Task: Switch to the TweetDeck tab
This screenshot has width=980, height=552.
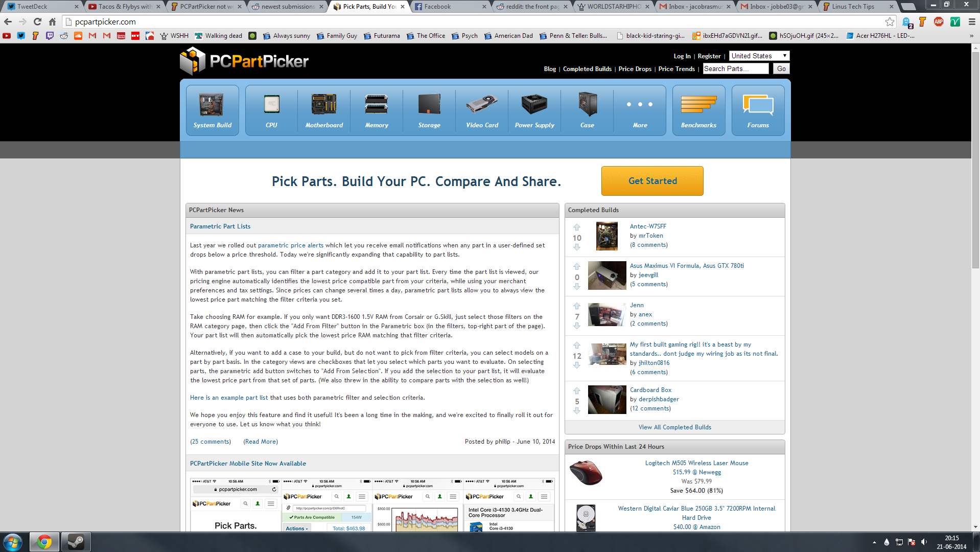Action: [43, 7]
